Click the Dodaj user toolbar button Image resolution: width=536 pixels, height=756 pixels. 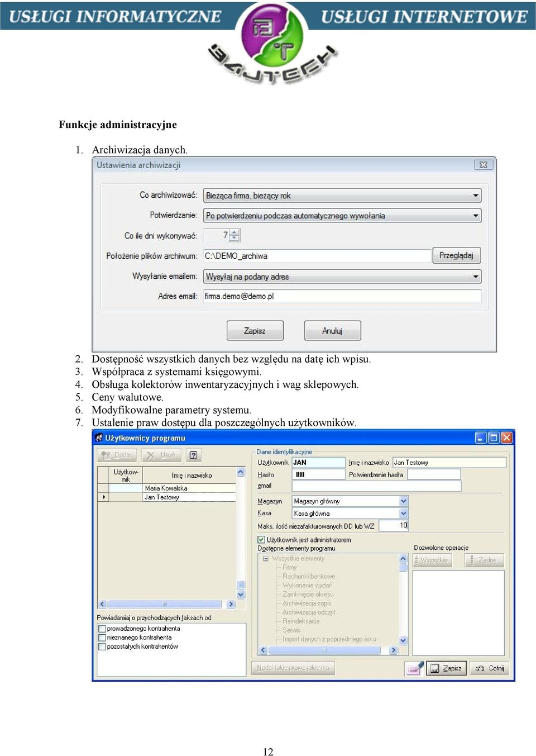117,455
